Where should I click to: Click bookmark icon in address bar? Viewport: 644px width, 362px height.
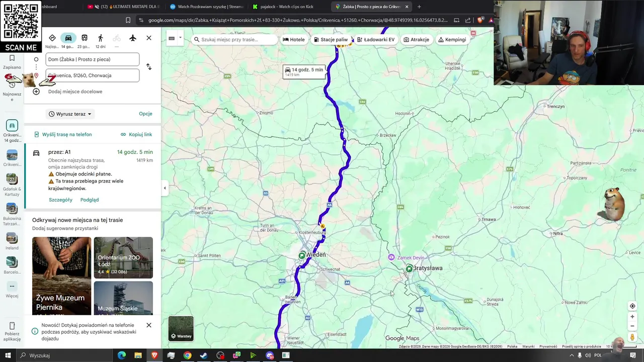pos(128,20)
